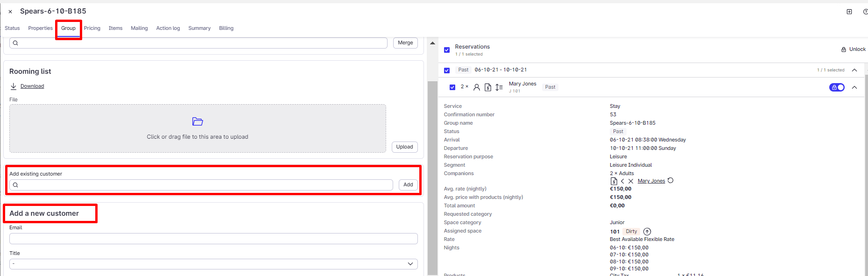Click the folder icon in the upload area
The width and height of the screenshot is (868, 276).
[198, 122]
